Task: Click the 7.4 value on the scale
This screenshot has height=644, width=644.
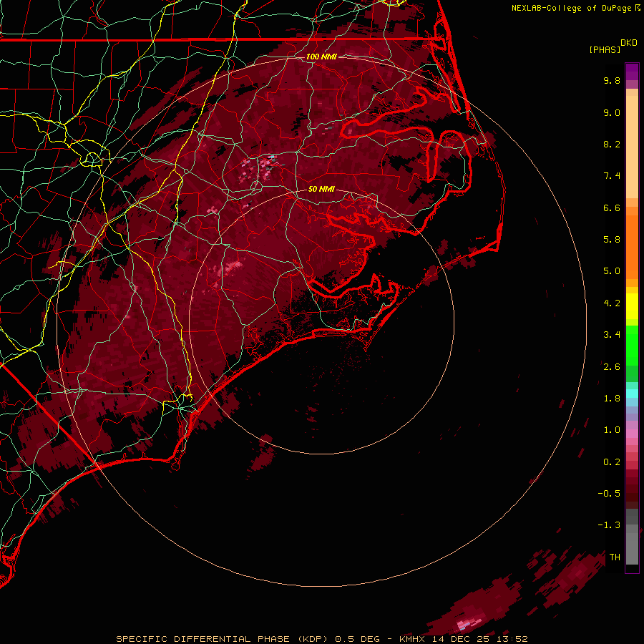Action: click(612, 176)
